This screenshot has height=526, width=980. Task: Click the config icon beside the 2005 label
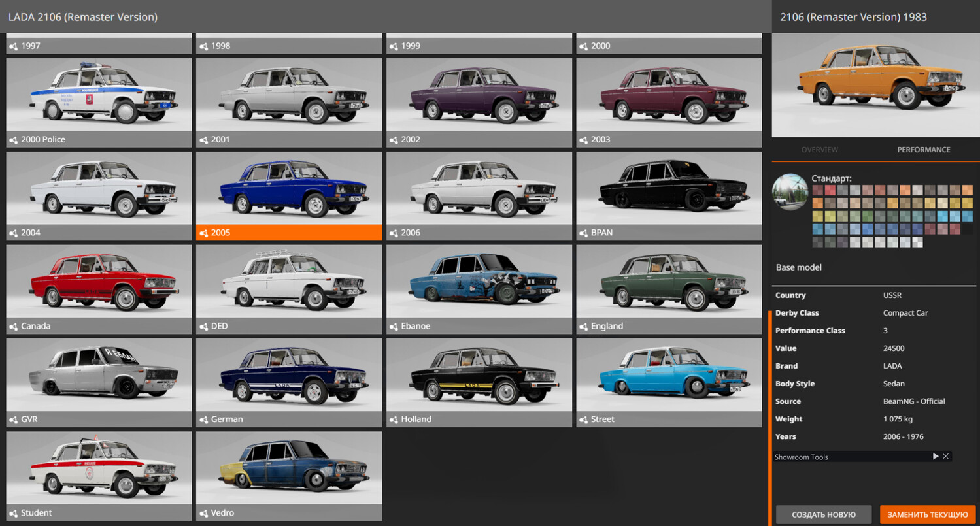204,233
